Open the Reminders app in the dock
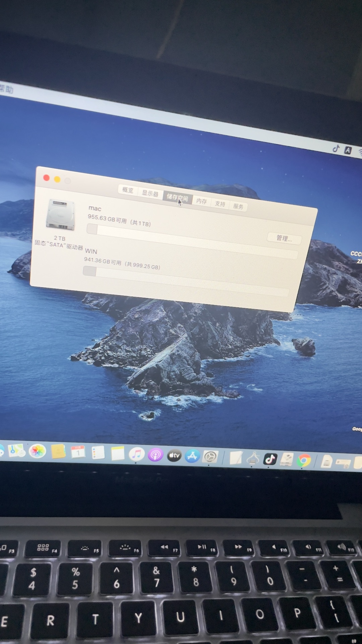 [x=98, y=453]
